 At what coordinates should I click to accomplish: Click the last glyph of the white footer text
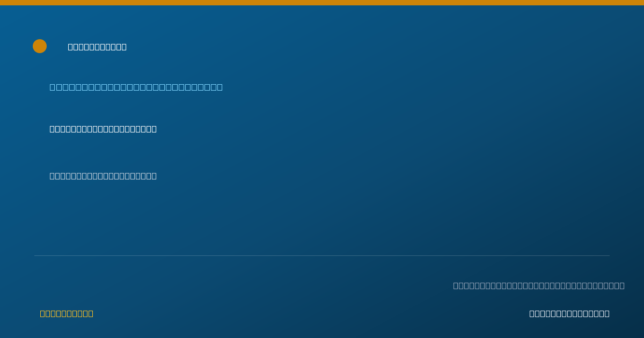point(606,313)
